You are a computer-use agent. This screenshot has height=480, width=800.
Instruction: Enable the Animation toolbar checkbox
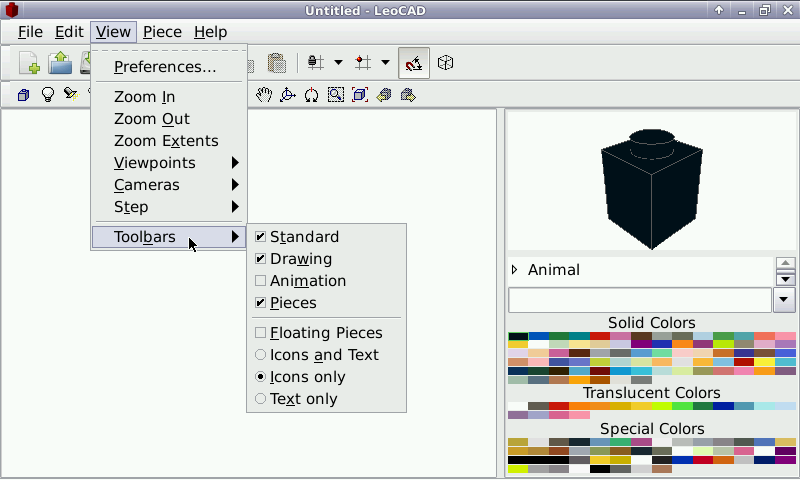coord(260,281)
